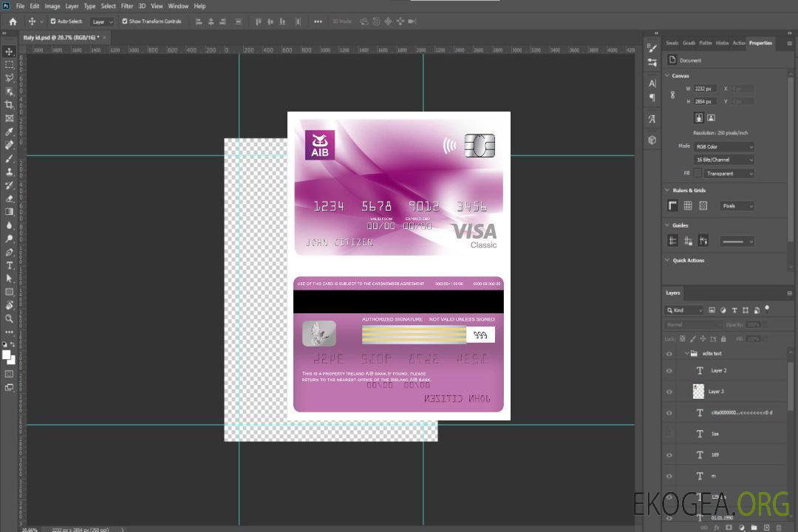Open the 16 Bits/Channel dropdown
Image resolution: width=798 pixels, height=532 pixels.
click(723, 160)
